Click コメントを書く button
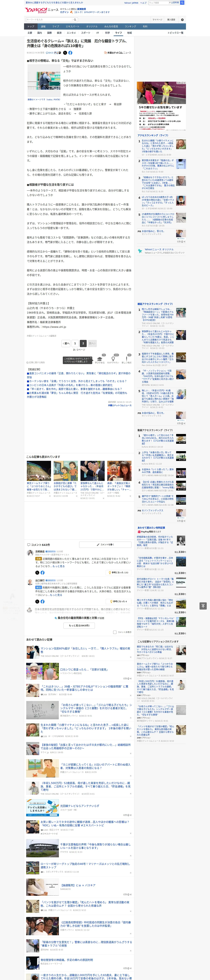Screen dimensions: 210x980 (105, 545)
